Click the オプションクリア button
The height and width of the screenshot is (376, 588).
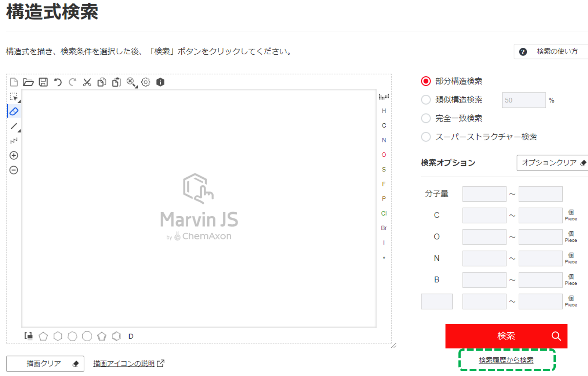(x=552, y=163)
